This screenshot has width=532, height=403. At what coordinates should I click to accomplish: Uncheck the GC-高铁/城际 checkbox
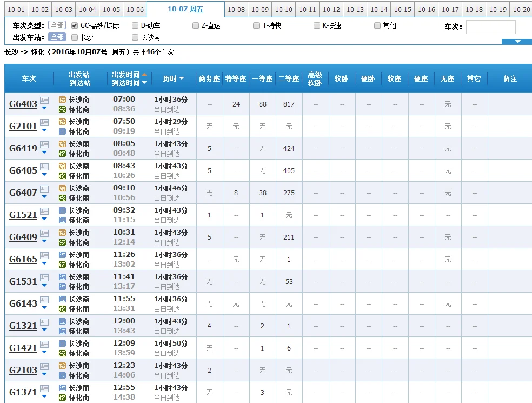(x=75, y=25)
